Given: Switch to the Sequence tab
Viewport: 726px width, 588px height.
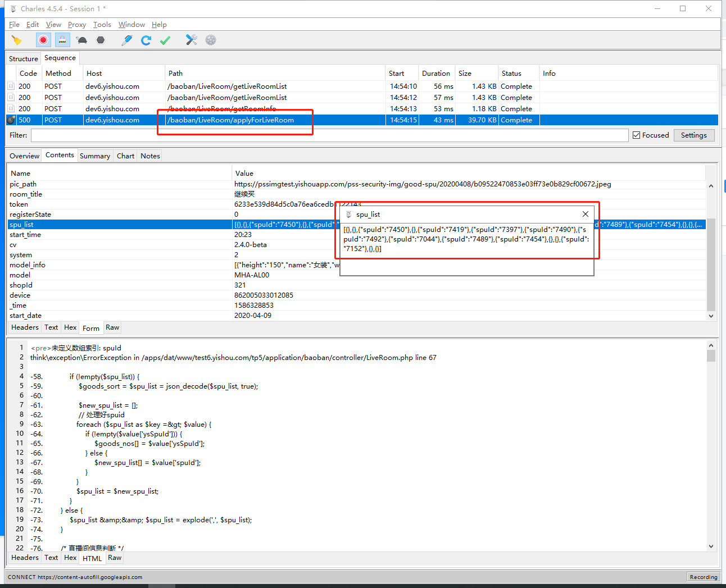Looking at the screenshot, I should tap(60, 58).
